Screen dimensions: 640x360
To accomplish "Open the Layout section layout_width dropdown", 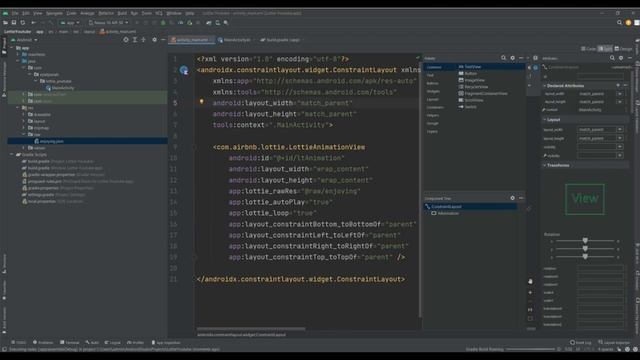I will [620, 129].
